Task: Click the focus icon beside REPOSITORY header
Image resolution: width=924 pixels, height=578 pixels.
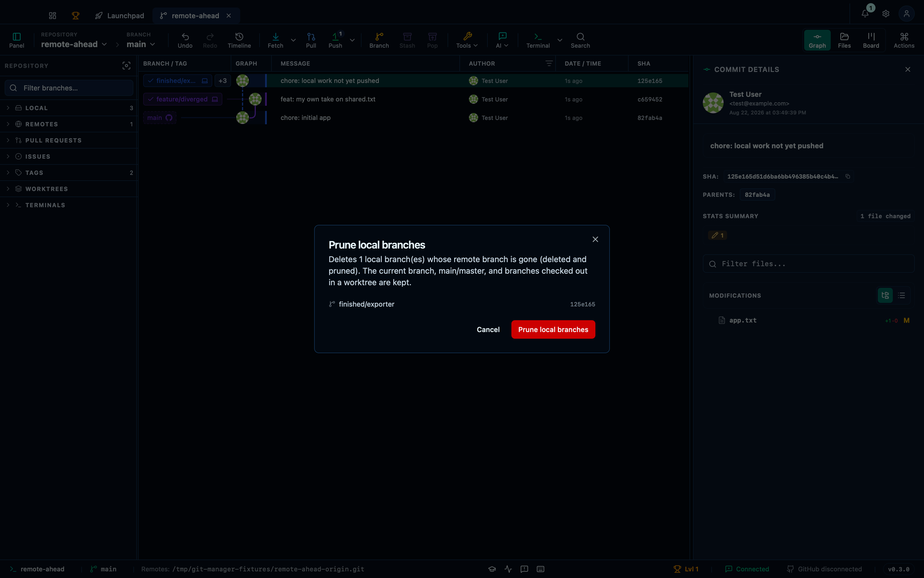Action: click(126, 66)
